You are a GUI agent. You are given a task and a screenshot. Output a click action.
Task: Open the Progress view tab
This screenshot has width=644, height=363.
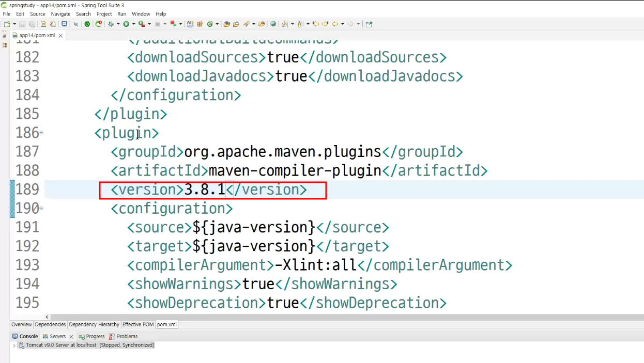[x=92, y=336]
